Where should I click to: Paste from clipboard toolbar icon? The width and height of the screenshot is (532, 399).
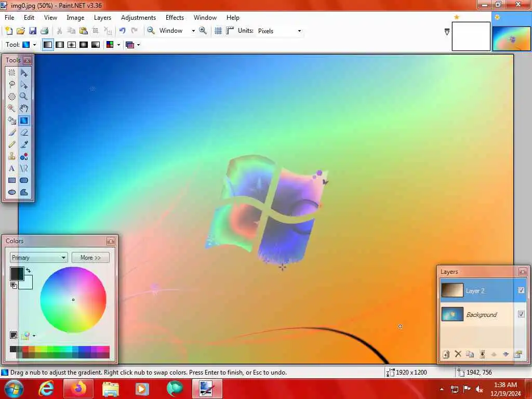click(83, 31)
